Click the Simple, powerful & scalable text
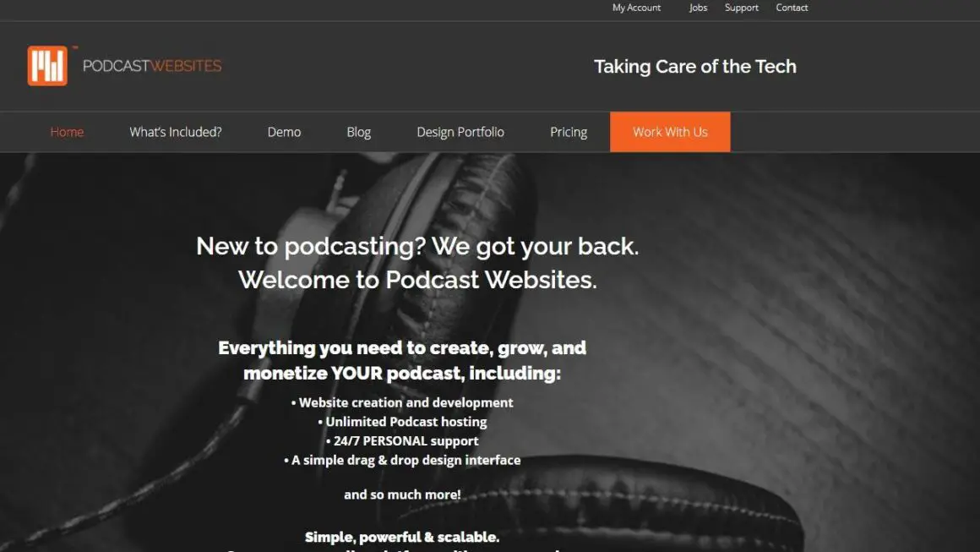Viewport: 980px width, 552px height. pyautogui.click(x=402, y=537)
